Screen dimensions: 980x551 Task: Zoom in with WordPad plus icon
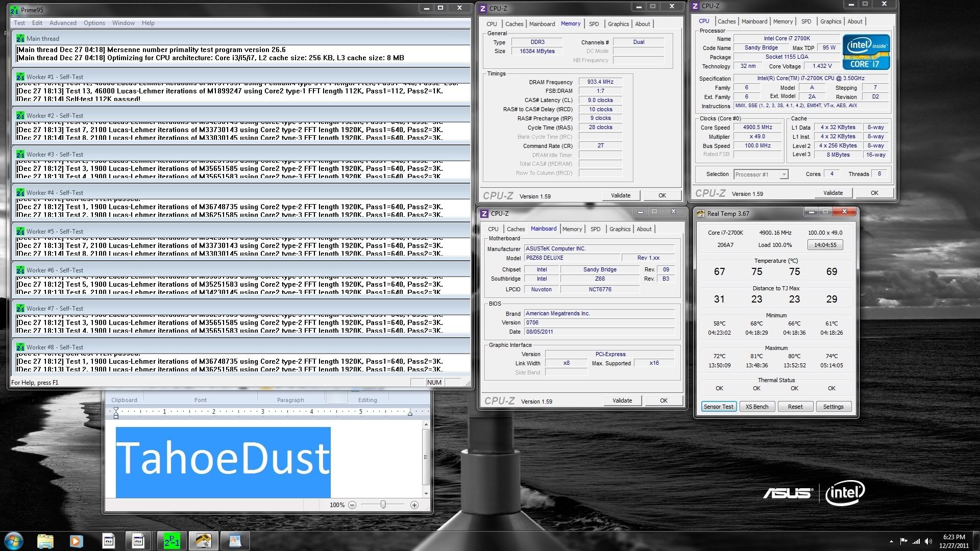414,505
